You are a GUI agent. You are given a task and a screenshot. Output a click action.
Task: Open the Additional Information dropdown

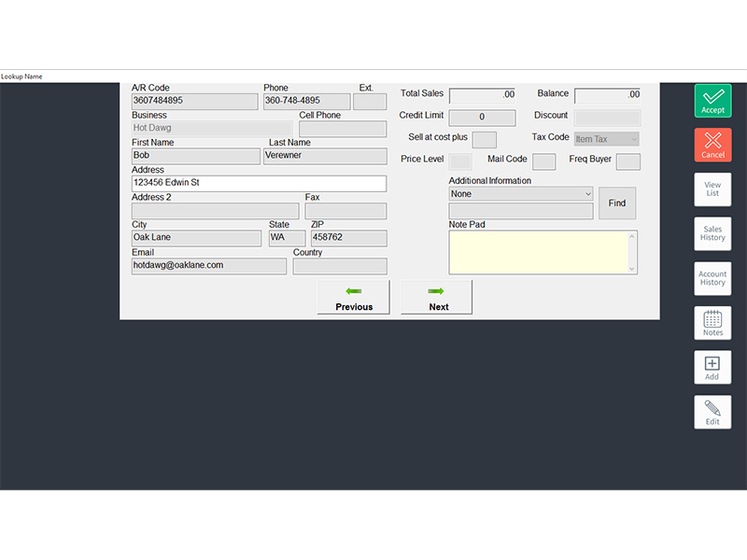click(x=588, y=194)
